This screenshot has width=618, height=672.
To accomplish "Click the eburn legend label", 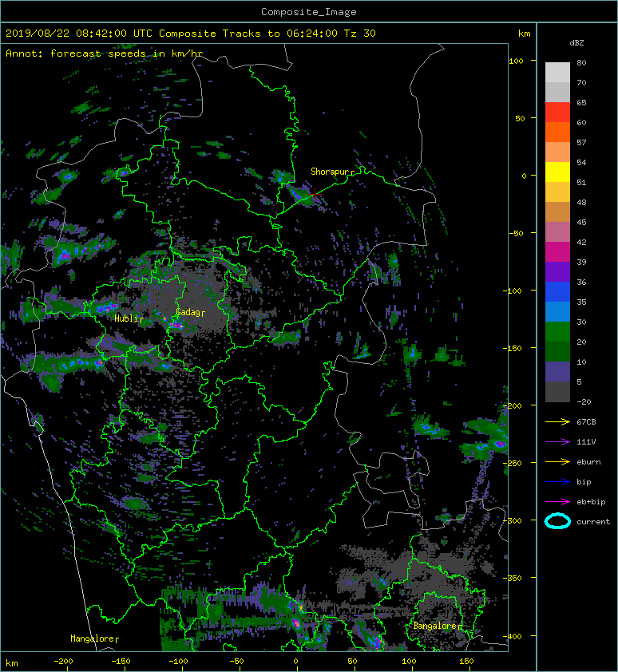I will 588,462.
